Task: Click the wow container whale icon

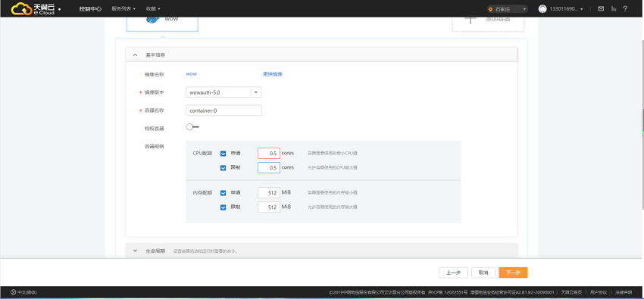Action: [152, 20]
